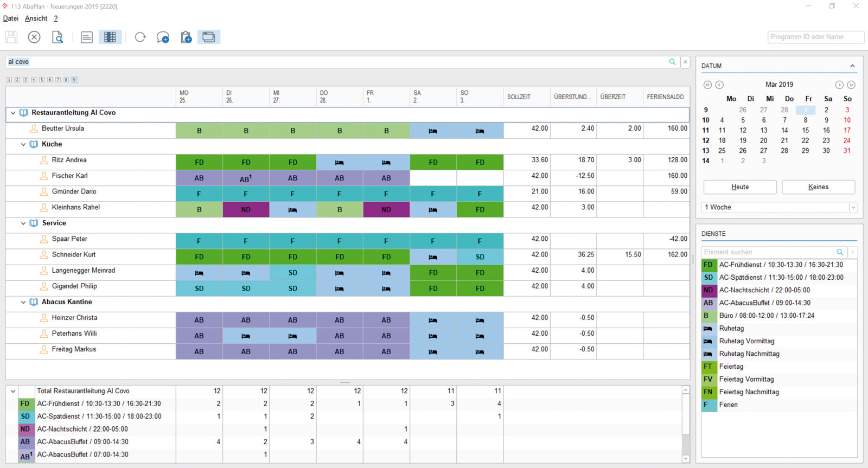
Task: Toggle outline level 3 button
Action: click(x=25, y=80)
